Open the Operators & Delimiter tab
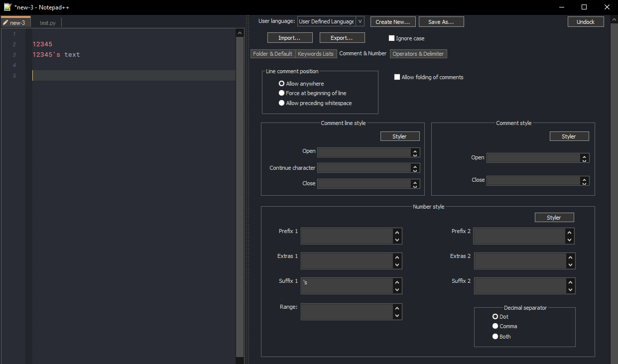 pos(418,54)
